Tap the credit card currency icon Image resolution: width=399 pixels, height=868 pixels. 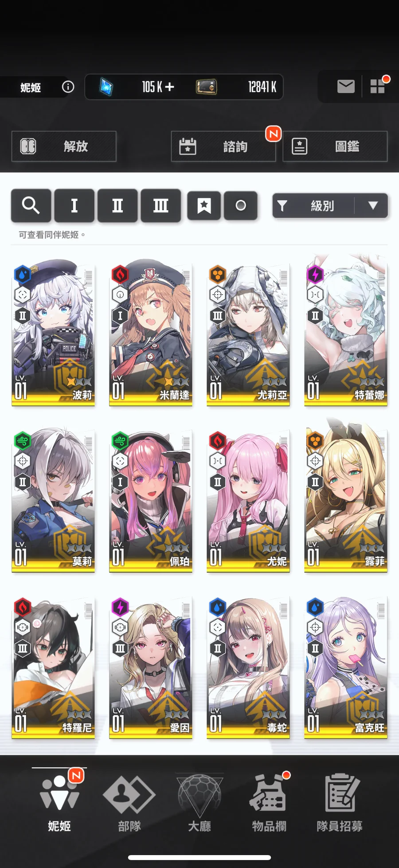206,87
